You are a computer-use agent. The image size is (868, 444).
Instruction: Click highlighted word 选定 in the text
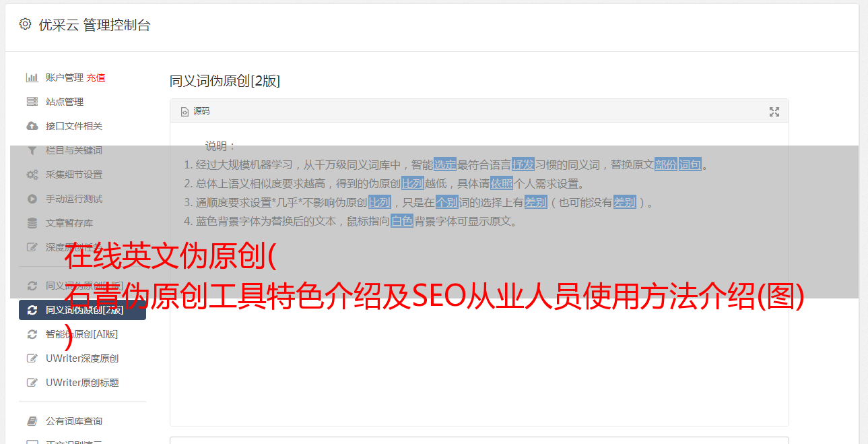tap(445, 164)
